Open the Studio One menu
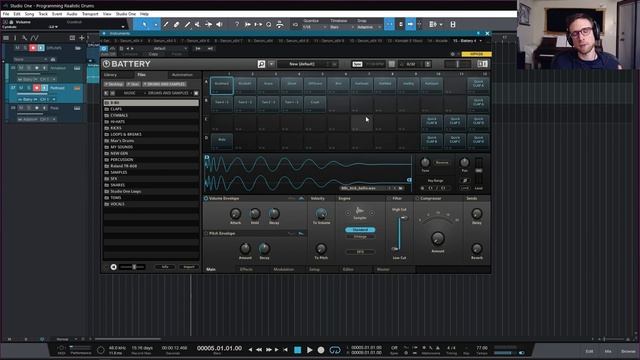This screenshot has width=640, height=360. coord(126,14)
